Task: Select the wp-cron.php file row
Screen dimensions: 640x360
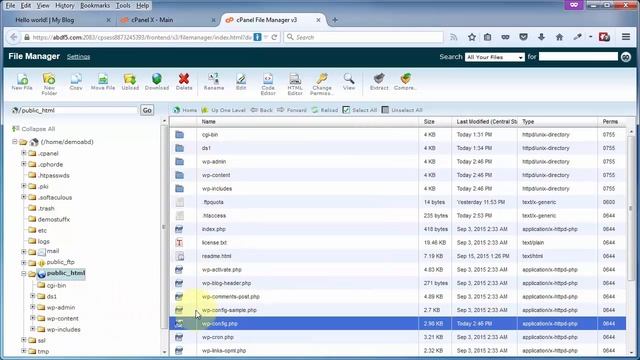Action: tap(398, 337)
